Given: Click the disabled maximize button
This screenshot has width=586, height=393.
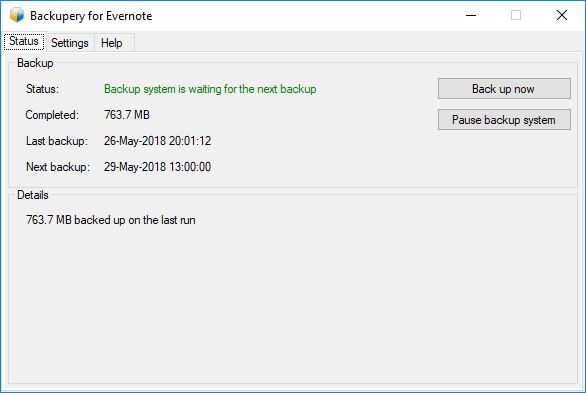Looking at the screenshot, I should pyautogui.click(x=516, y=15).
